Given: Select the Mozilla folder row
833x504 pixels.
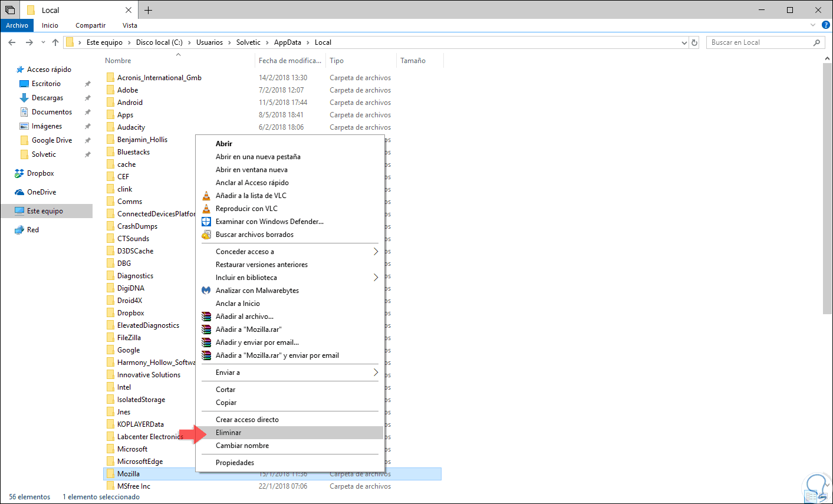Looking at the screenshot, I should pos(272,474).
